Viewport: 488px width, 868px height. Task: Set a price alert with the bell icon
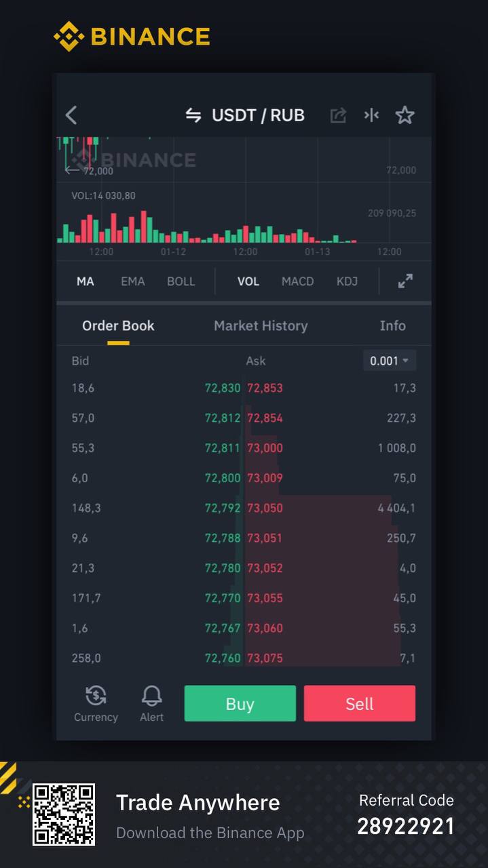click(152, 703)
